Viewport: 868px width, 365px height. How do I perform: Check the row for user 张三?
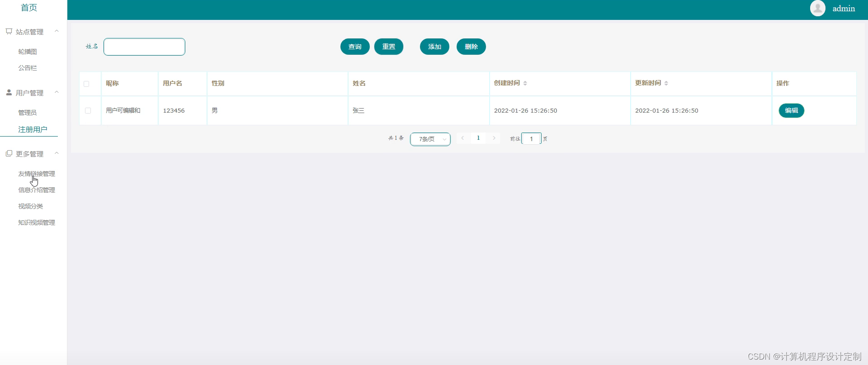click(x=88, y=110)
